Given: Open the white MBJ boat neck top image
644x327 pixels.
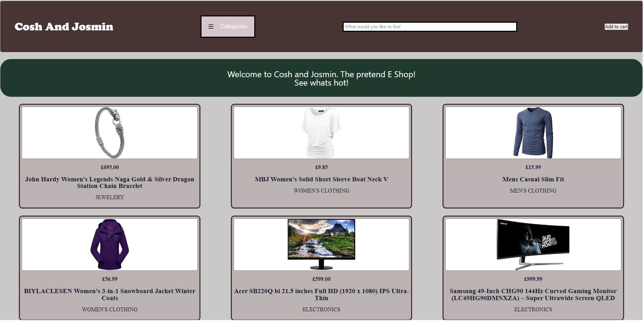Looking at the screenshot, I should click(x=321, y=133).
